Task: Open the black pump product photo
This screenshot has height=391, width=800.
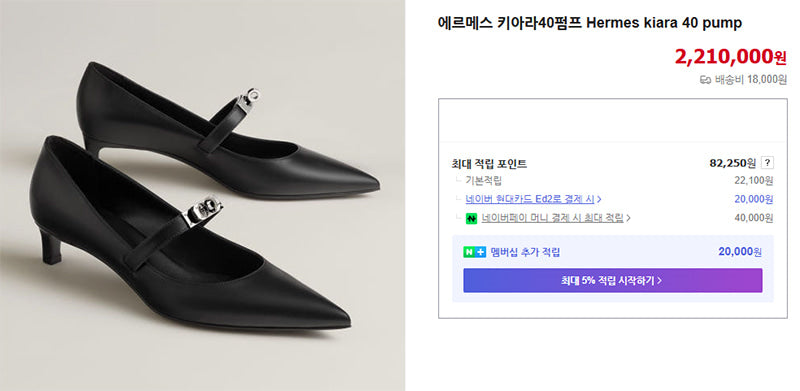Action: [x=203, y=196]
